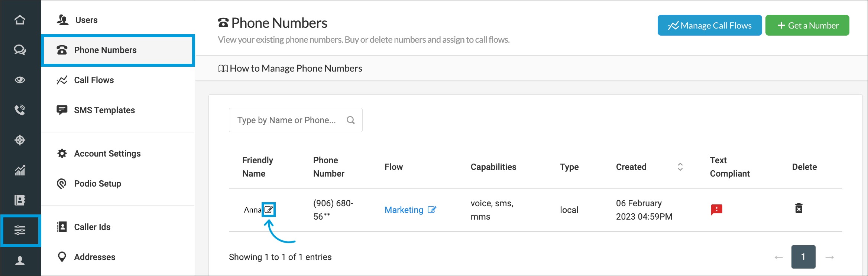Click the eye icon in left rail

(20, 80)
